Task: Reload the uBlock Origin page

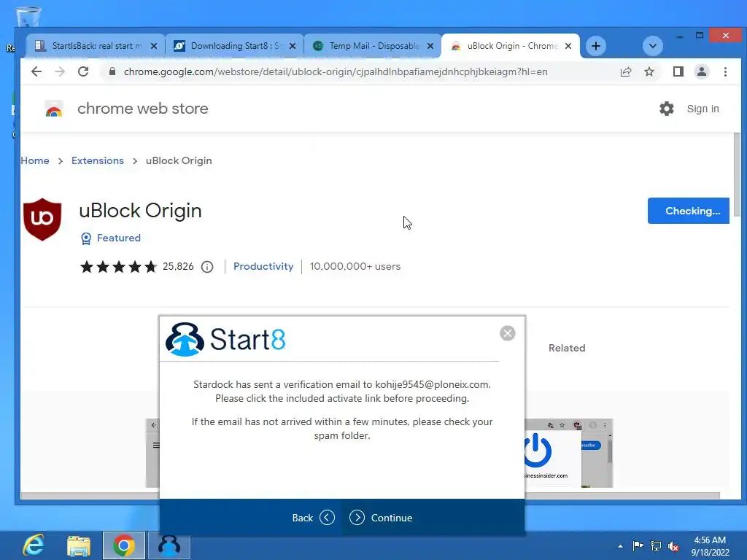Action: [83, 72]
